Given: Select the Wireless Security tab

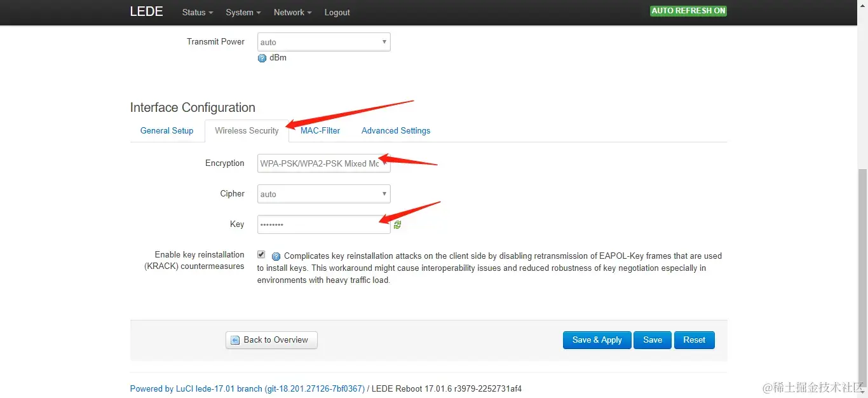Looking at the screenshot, I should [x=247, y=130].
